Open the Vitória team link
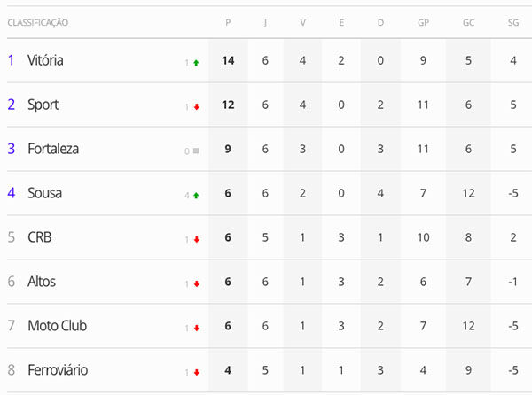The height and width of the screenshot is (395, 532). click(45, 60)
